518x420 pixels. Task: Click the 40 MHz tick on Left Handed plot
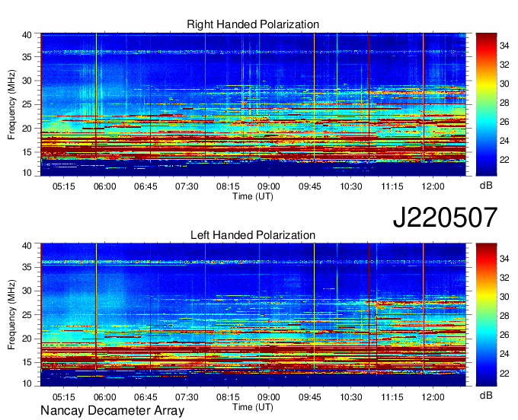tap(27, 246)
